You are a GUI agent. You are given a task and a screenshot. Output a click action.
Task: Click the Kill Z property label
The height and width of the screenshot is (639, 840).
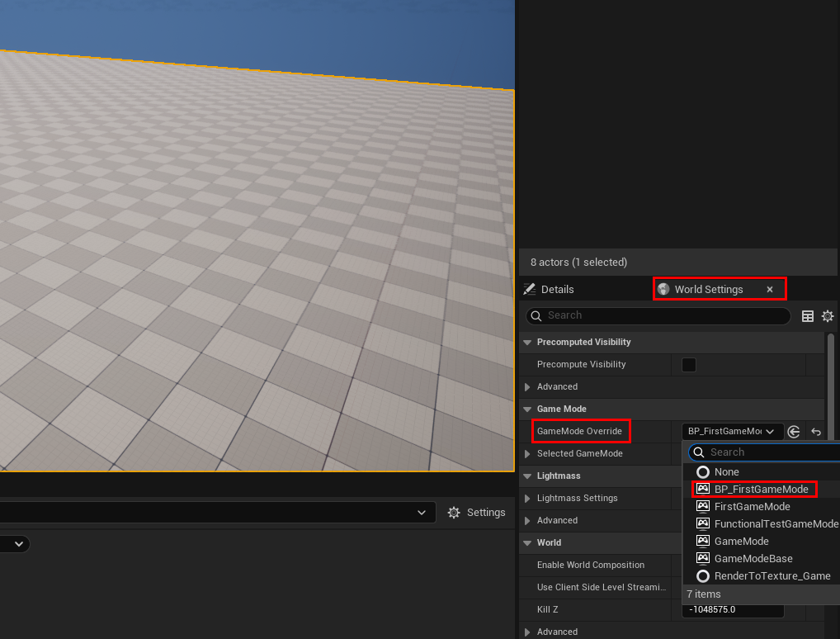tap(548, 610)
